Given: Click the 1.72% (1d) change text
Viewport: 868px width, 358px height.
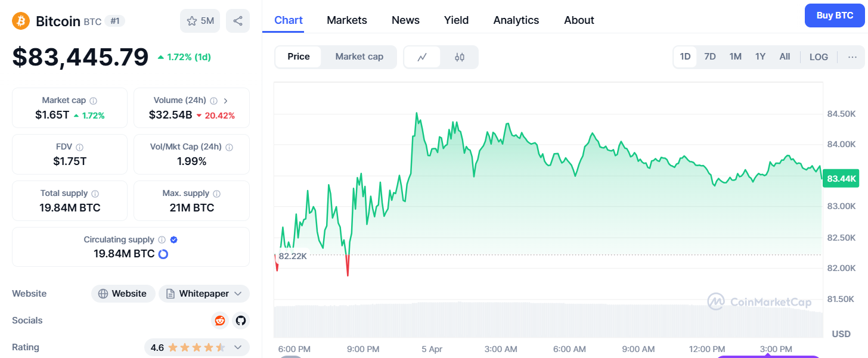Looking at the screenshot, I should [189, 57].
